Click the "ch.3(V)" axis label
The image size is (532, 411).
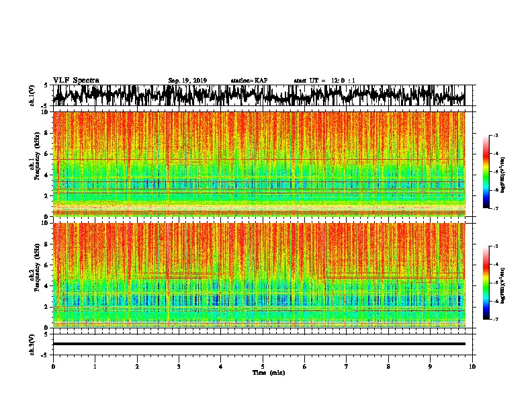point(32,345)
